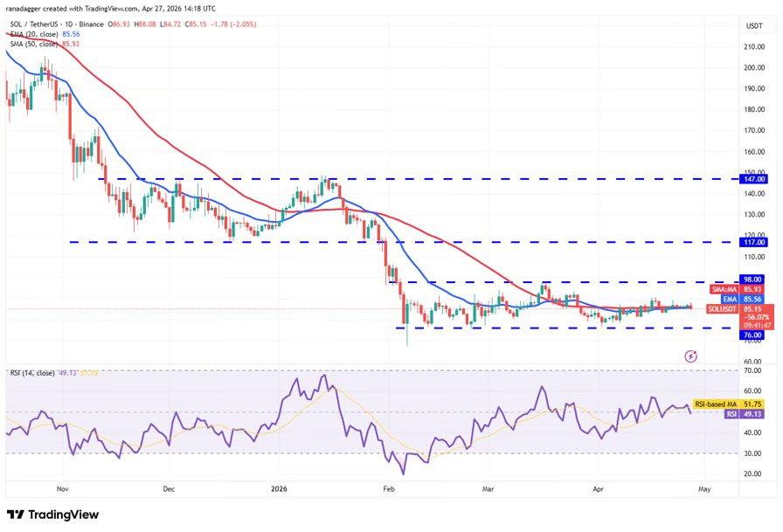Click the 117.00 horizontal line price tag
The width and height of the screenshot is (783, 532).
(753, 242)
